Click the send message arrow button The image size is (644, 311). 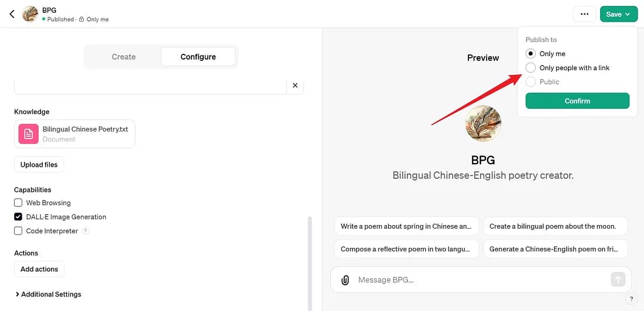(x=618, y=279)
